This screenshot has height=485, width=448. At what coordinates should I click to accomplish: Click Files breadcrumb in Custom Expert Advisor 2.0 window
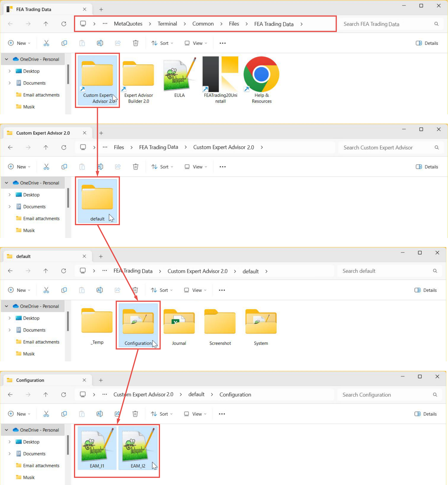[x=119, y=147]
